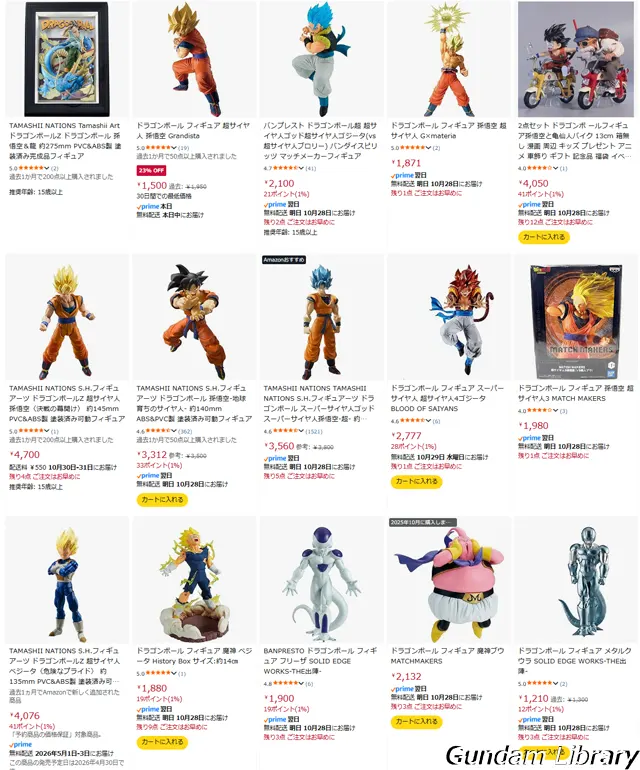This screenshot has width=640, height=770.
Task: Click the Amazonおすすめ badge
Action: (284, 259)
